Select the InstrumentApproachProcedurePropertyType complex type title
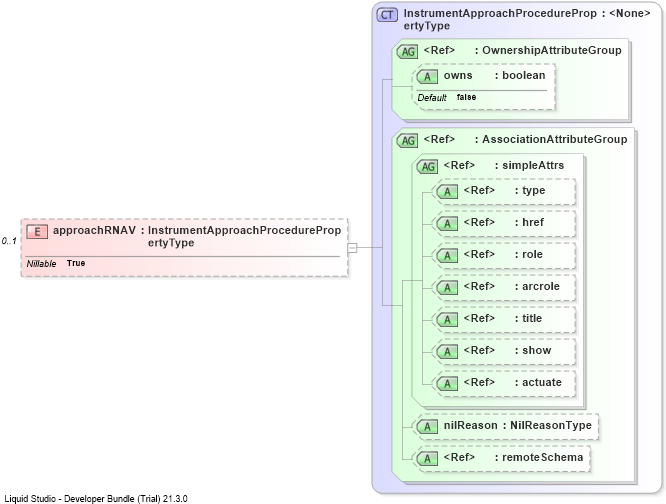666x504 pixels. tap(500, 20)
